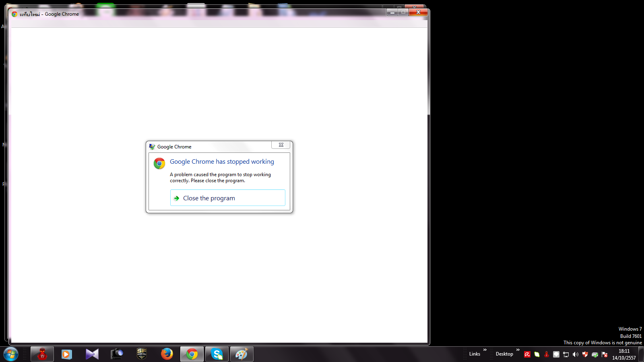Open the network connection tray icon
The image size is (644, 362).
[566, 354]
